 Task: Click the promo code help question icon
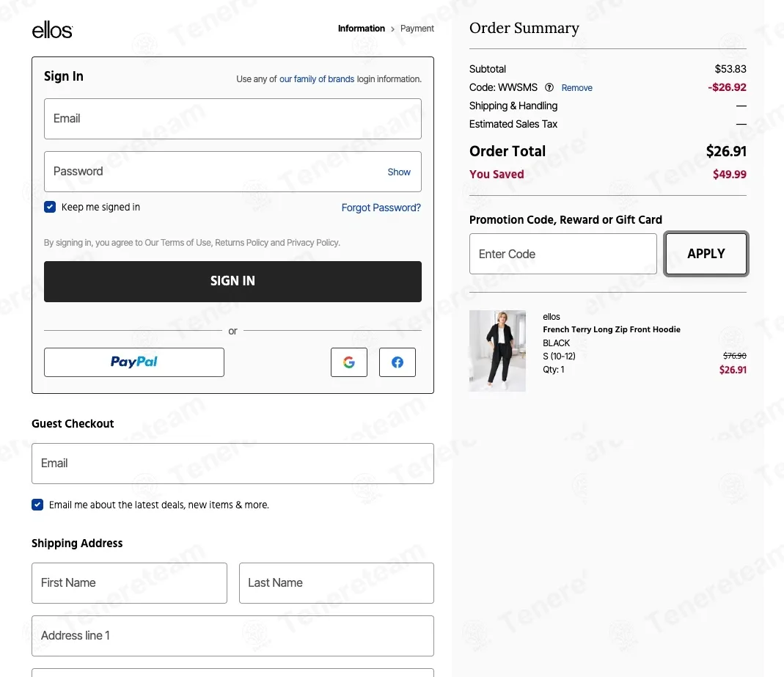[549, 87]
